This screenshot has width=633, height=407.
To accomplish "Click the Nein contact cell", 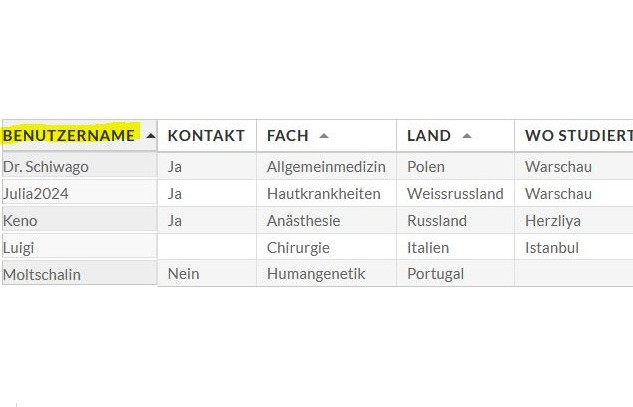I will click(184, 274).
